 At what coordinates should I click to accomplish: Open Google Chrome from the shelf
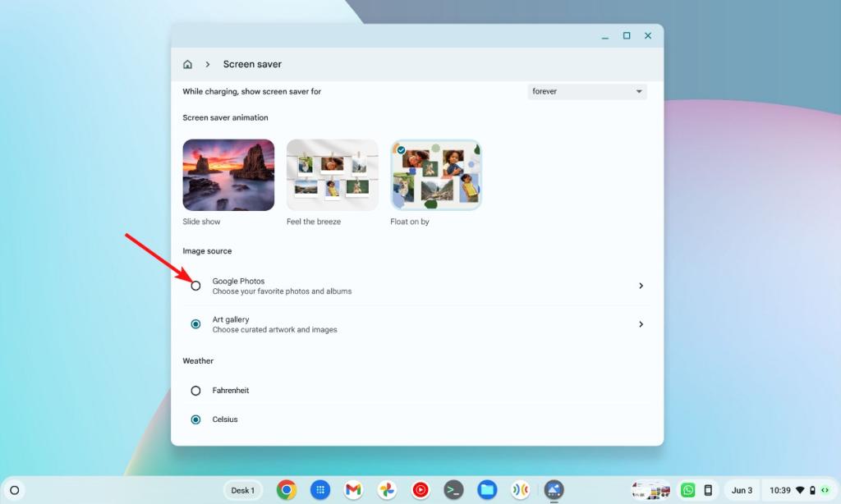[285, 490]
